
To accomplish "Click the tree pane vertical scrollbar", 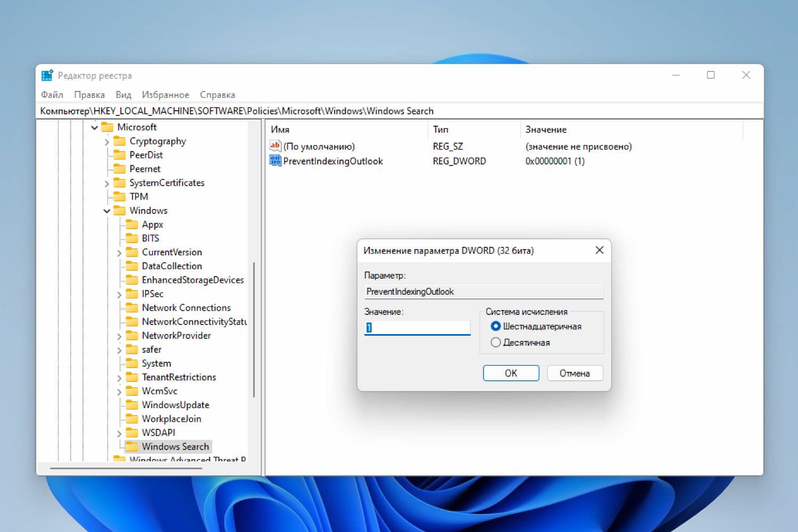I will click(254, 330).
